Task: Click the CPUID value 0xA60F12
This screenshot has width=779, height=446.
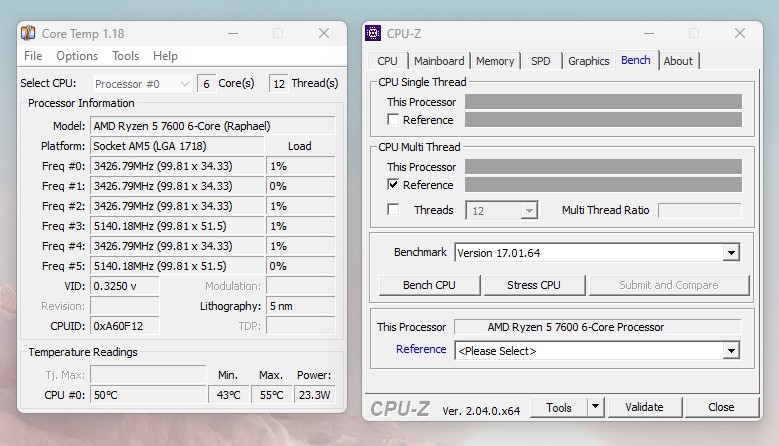Action: (x=125, y=326)
